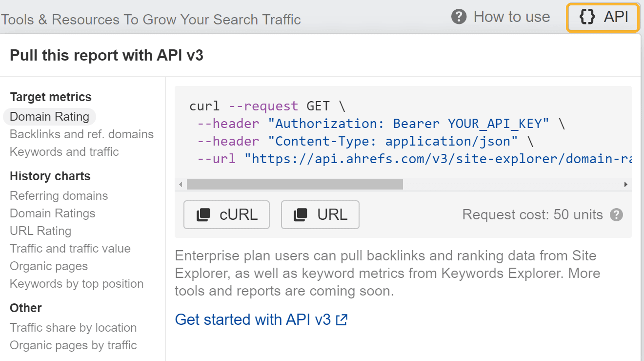
Task: Select the "Domain Ratings" history chart
Action: point(52,213)
